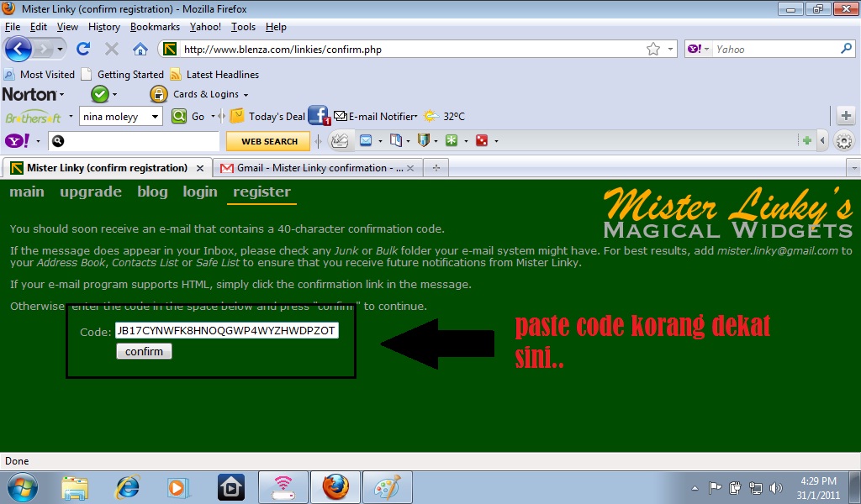The image size is (861, 504).
Task: Open the Norton padlock Identity Safe icon
Action: (x=159, y=94)
